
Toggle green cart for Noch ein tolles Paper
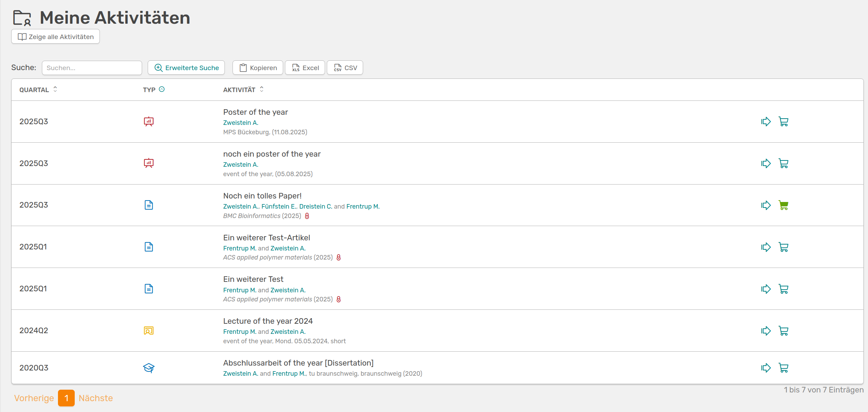(784, 205)
